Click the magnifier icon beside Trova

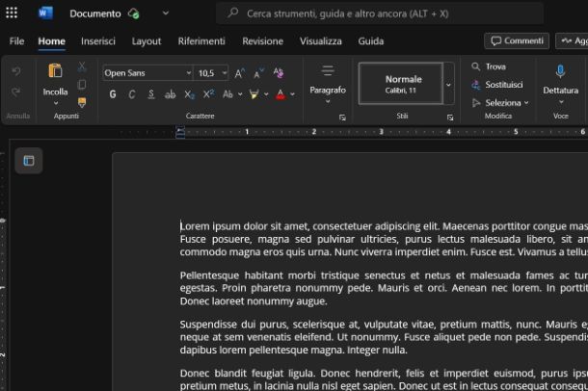click(x=476, y=66)
